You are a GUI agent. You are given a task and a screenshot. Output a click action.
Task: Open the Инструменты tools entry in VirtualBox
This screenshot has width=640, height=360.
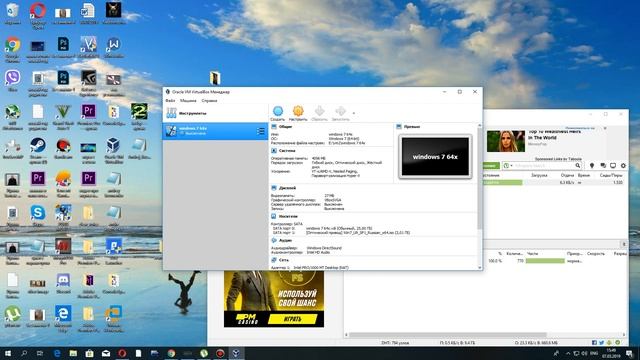tap(216, 113)
